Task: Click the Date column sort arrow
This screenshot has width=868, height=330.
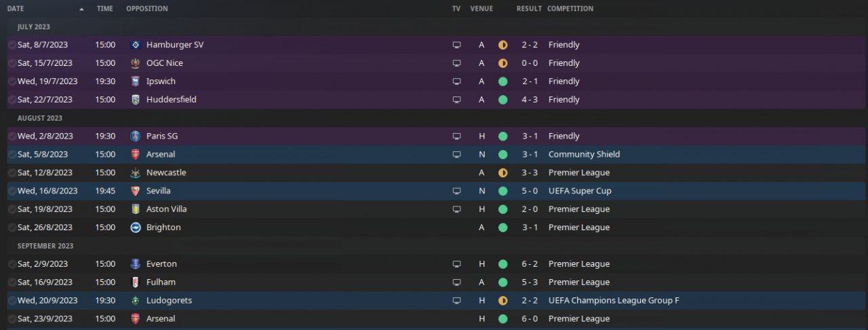Action: click(82, 10)
